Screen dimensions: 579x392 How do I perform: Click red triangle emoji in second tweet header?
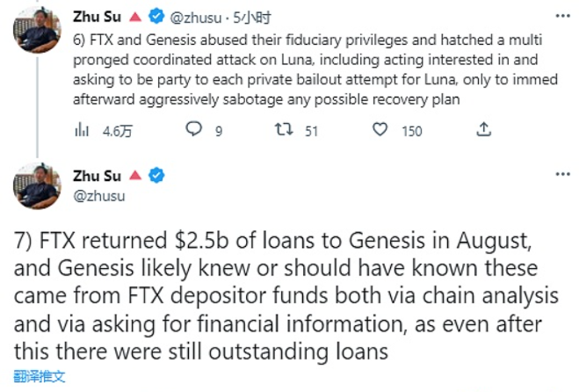(134, 176)
